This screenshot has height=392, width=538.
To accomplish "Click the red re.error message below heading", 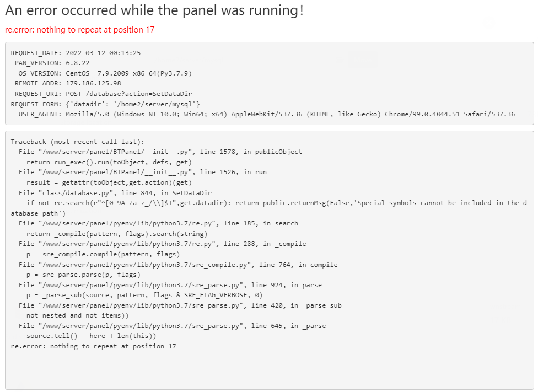I will (x=79, y=30).
